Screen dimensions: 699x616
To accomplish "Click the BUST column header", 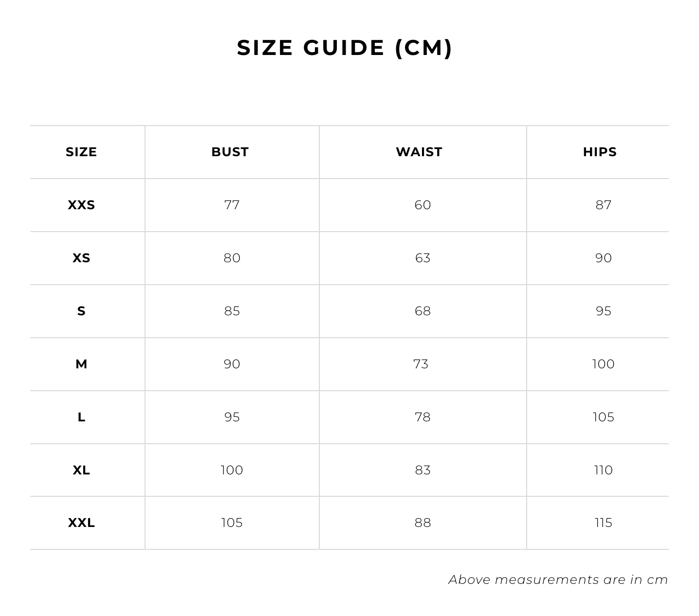I will (230, 152).
